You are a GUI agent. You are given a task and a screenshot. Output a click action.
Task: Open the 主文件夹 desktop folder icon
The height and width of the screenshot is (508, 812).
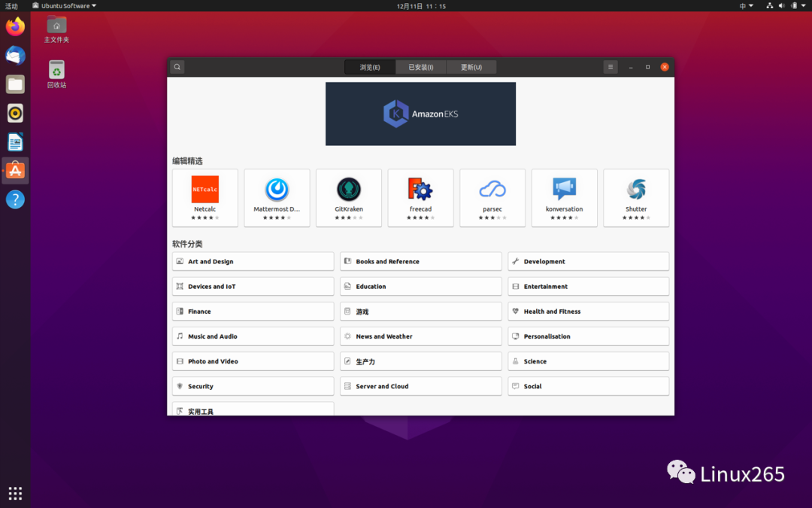point(56,29)
